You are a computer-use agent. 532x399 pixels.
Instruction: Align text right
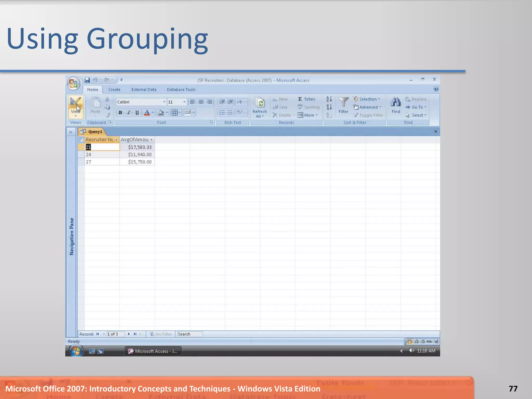tap(209, 102)
